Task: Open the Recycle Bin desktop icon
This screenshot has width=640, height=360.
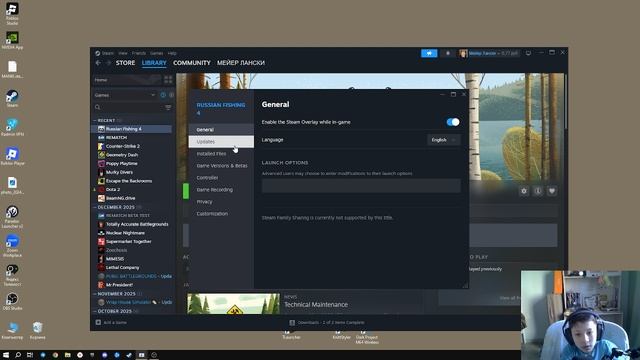Action: (x=38, y=330)
